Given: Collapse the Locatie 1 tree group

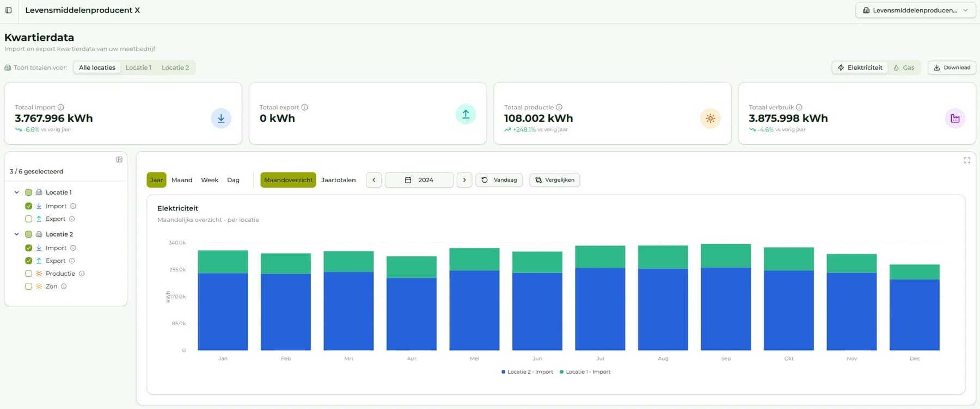Looking at the screenshot, I should pyautogui.click(x=16, y=192).
